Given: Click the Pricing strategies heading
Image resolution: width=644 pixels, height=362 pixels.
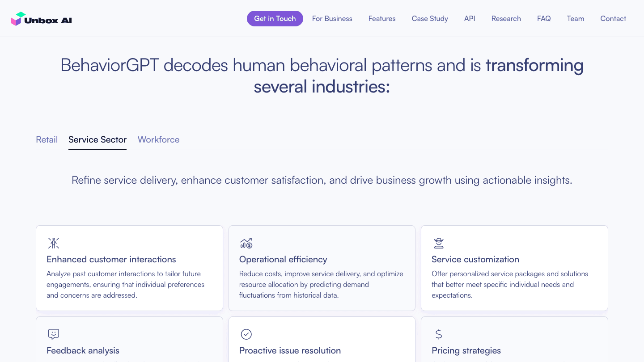Looking at the screenshot, I should [466, 350].
